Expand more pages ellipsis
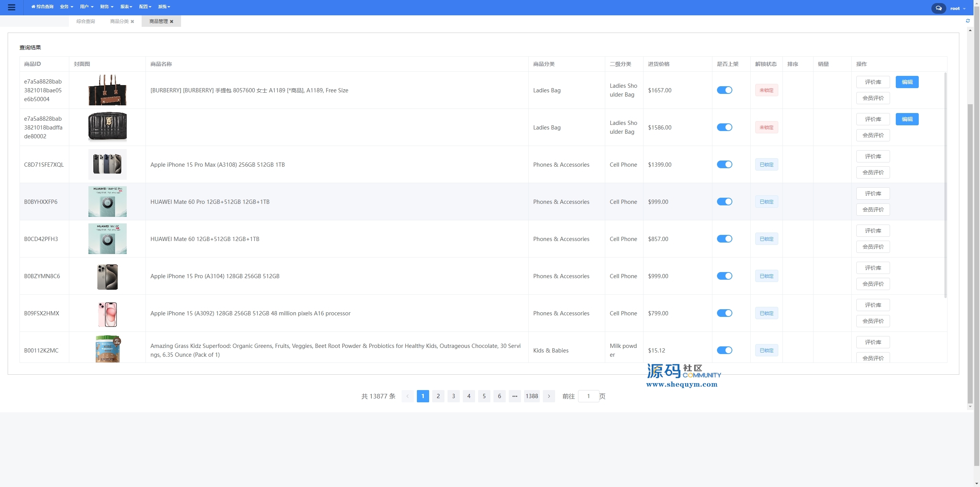The image size is (980, 487). pyautogui.click(x=514, y=396)
